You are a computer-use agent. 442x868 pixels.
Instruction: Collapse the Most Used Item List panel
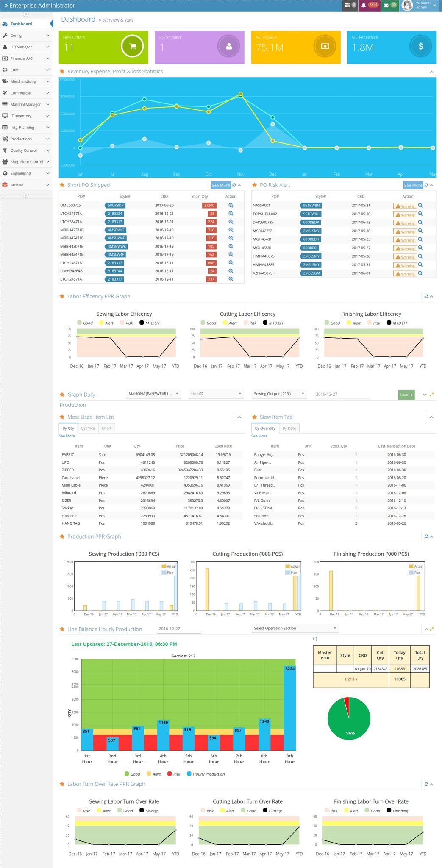click(239, 417)
